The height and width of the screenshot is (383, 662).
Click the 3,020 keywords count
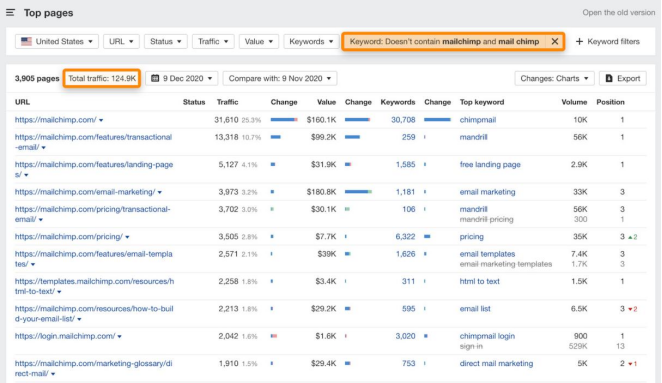tap(405, 336)
